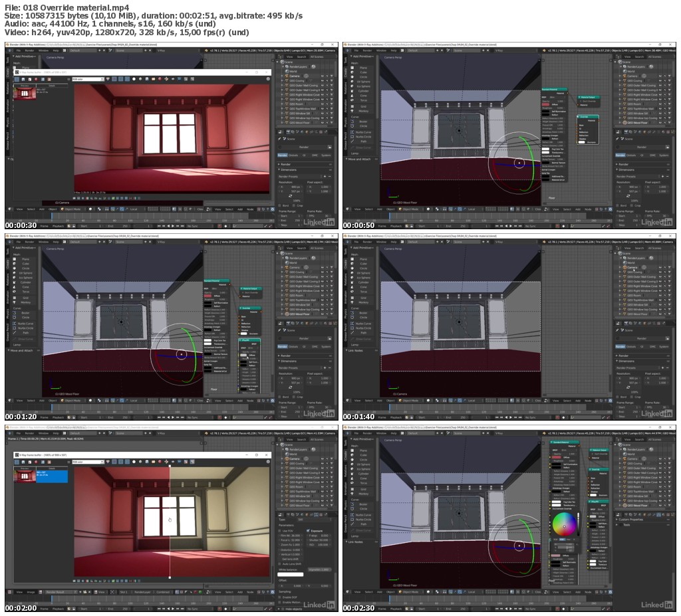Click the White balance swatch in the 00:02:00 frame

[291, 575]
